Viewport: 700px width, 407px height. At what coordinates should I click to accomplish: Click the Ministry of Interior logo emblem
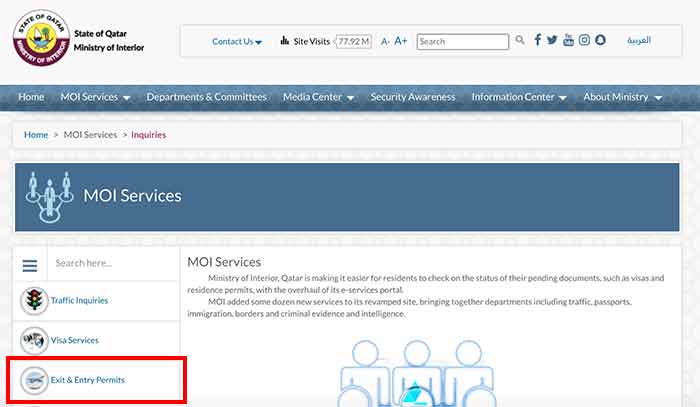41,38
